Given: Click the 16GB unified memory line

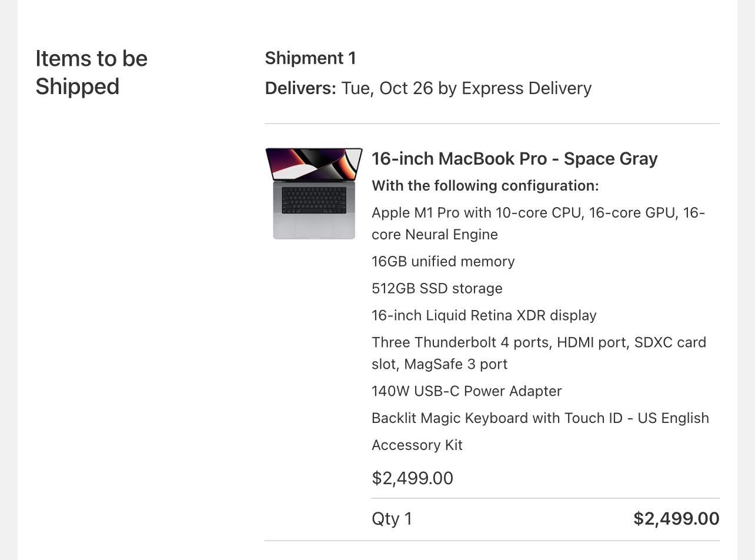Looking at the screenshot, I should point(443,261).
